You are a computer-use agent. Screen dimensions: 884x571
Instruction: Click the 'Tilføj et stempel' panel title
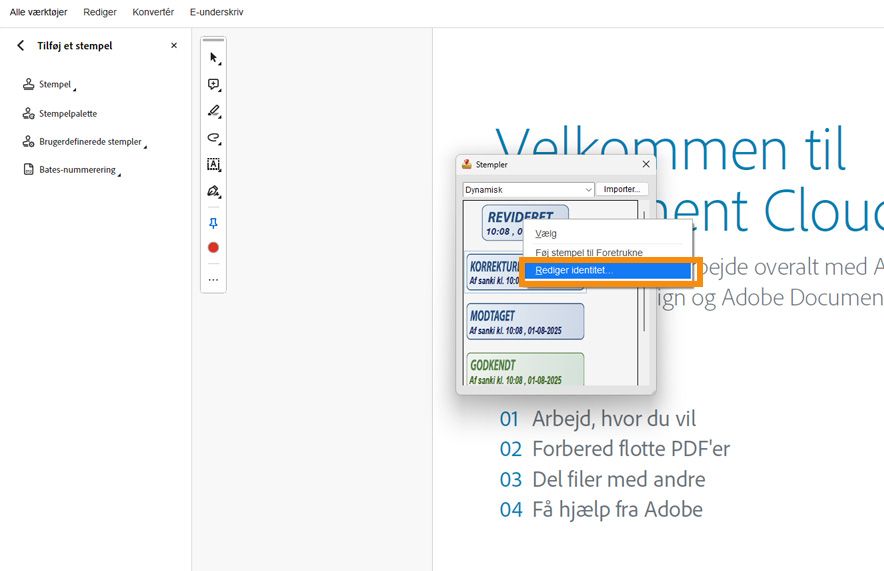tap(74, 46)
